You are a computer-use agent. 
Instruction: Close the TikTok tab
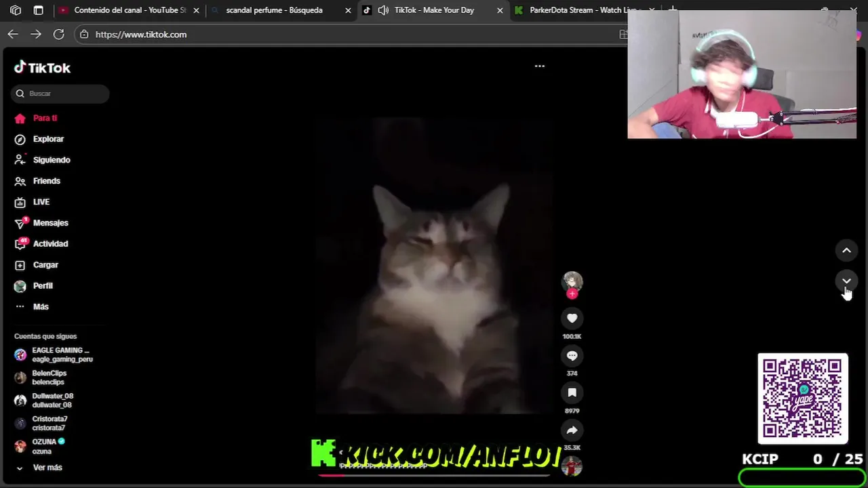(x=500, y=10)
